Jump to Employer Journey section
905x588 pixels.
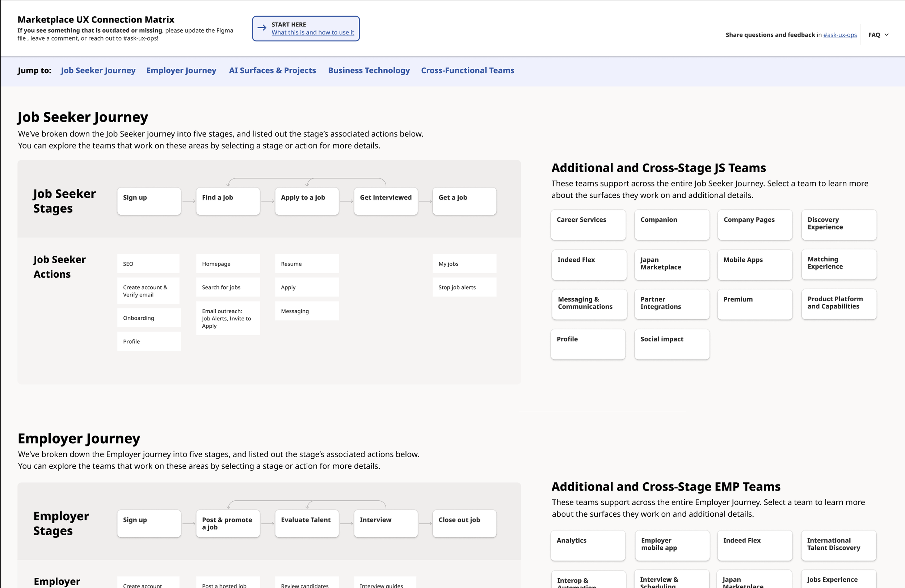tap(181, 70)
